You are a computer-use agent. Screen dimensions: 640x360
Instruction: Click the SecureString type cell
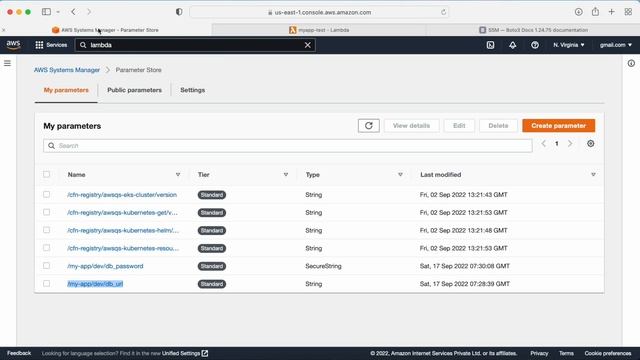point(323,266)
